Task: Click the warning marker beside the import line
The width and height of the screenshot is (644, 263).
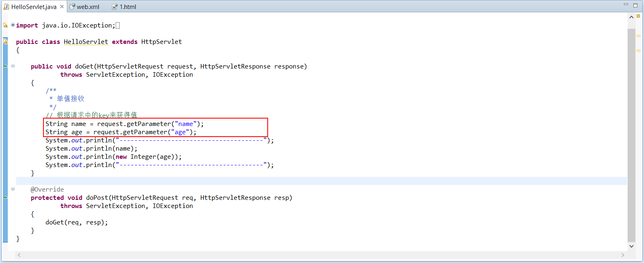Action: pos(5,25)
